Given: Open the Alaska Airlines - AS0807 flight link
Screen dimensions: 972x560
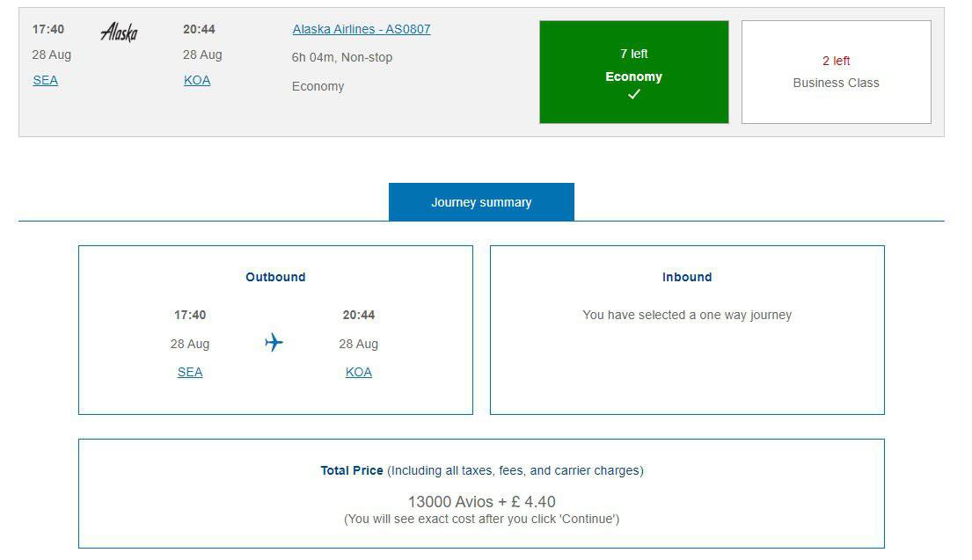Looking at the screenshot, I should pyautogui.click(x=362, y=29).
